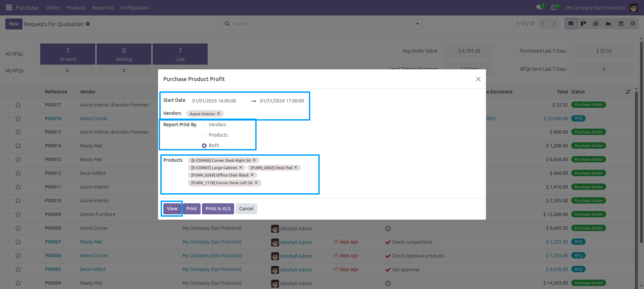Image resolution: width=644 pixels, height=289 pixels.
Task: Check the P00012 row checkbox
Action: pyautogui.click(x=8, y=173)
